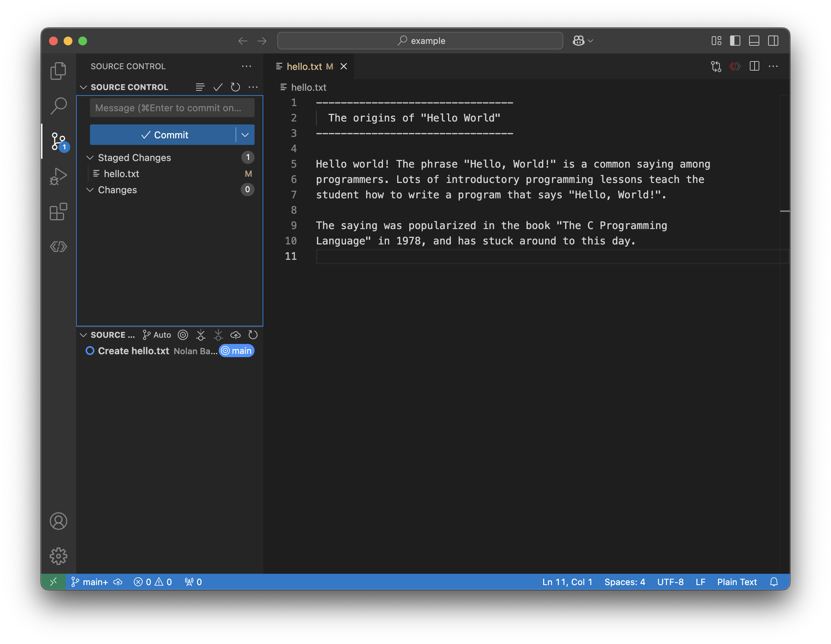Click the publish cloud icon next to main+ in status bar

click(118, 582)
